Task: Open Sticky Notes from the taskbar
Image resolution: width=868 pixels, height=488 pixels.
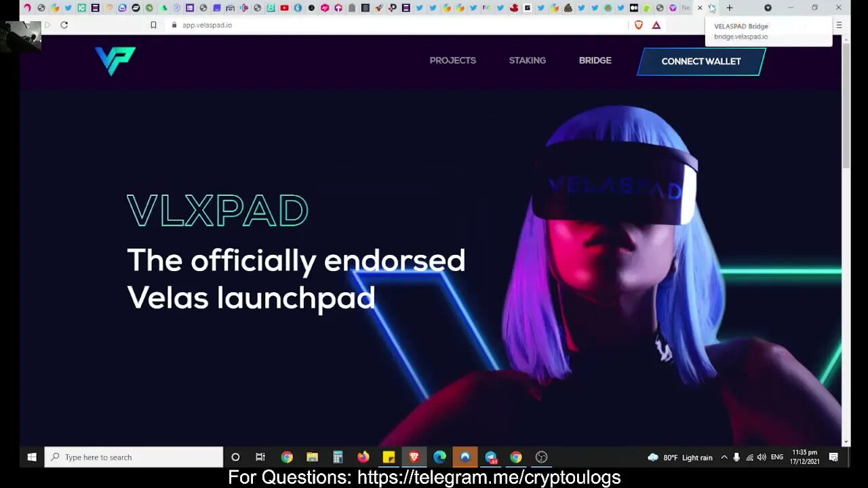Action: [389, 457]
